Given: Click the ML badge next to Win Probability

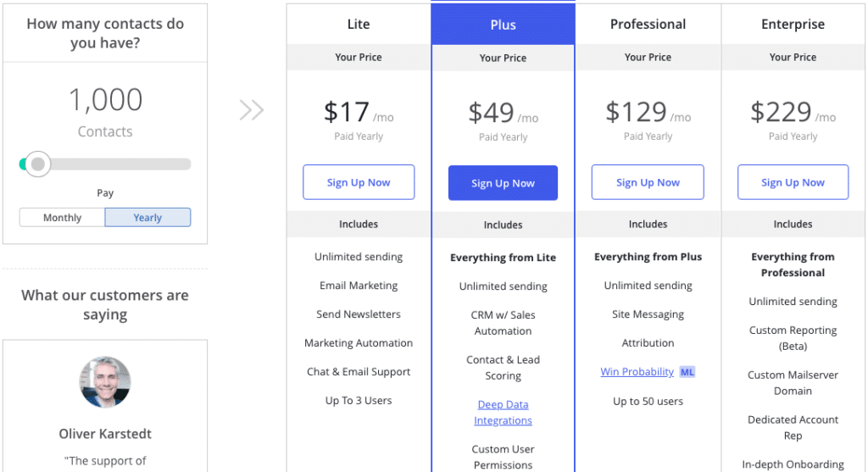Looking at the screenshot, I should [687, 372].
